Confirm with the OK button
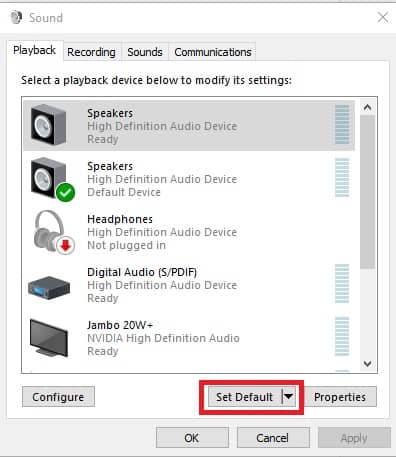 (x=192, y=438)
